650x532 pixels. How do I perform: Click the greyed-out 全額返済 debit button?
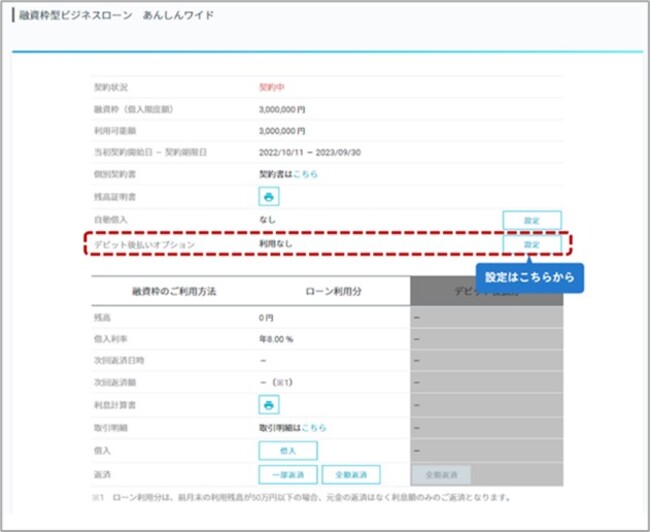click(x=441, y=474)
